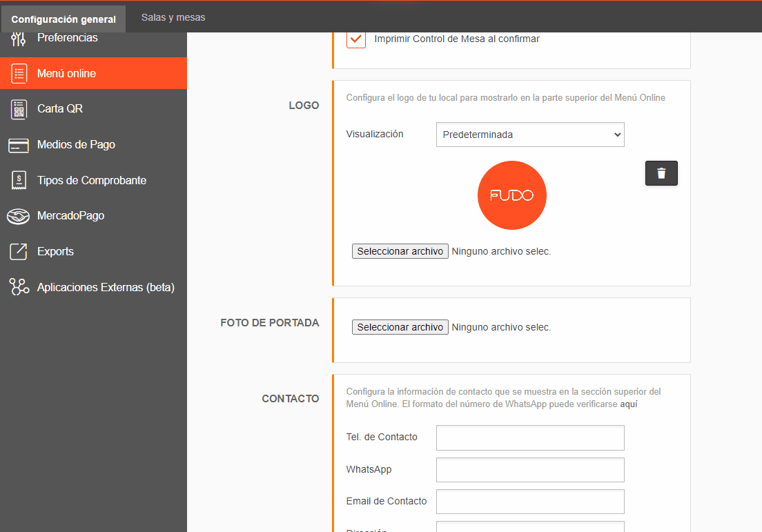
Task: Click the Visualización label
Action: pyautogui.click(x=375, y=134)
